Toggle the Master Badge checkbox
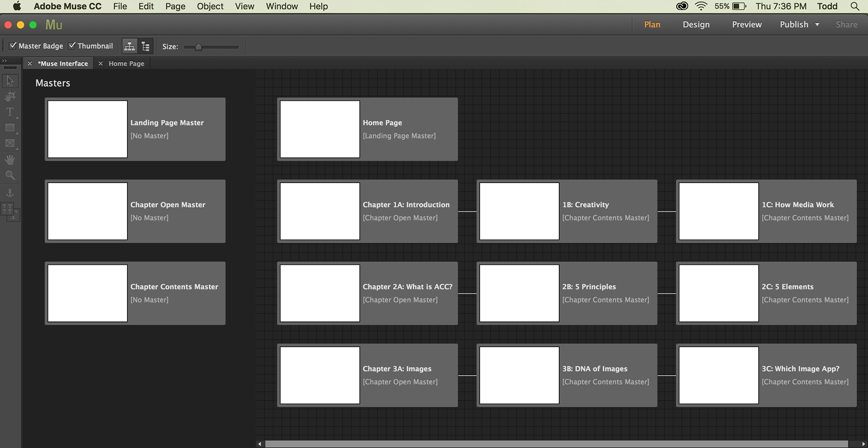868x448 pixels. pyautogui.click(x=13, y=46)
